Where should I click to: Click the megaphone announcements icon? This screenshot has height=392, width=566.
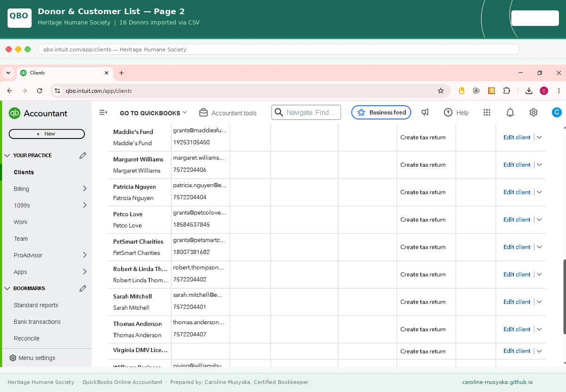[x=425, y=113]
